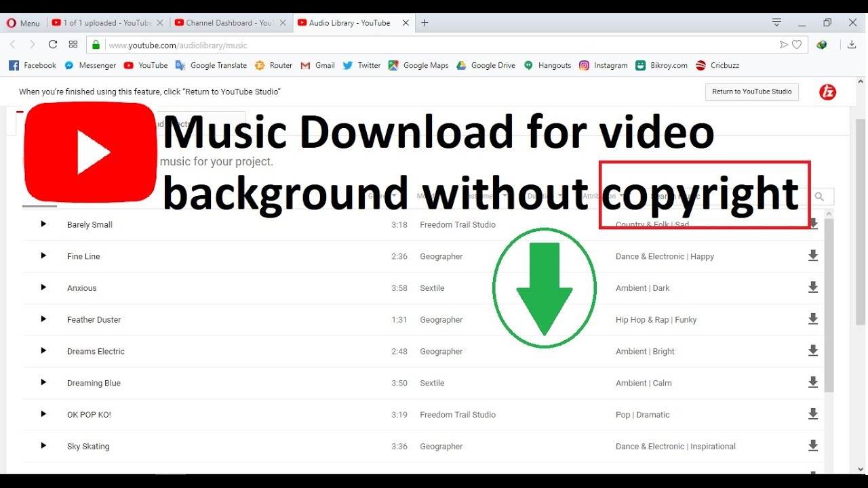Play the Sky Skating track
Screen dimensions: 868x488
43,446
